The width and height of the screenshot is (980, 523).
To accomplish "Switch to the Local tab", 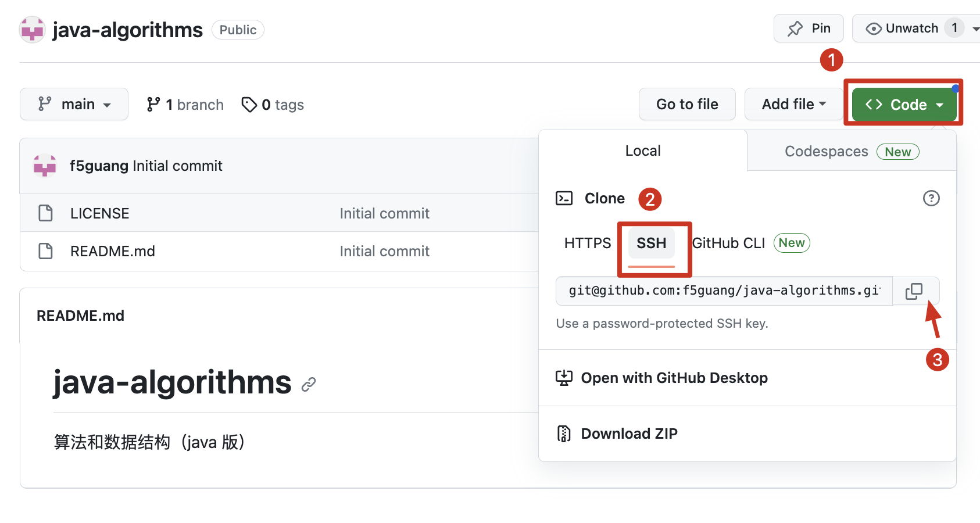I will 643,151.
